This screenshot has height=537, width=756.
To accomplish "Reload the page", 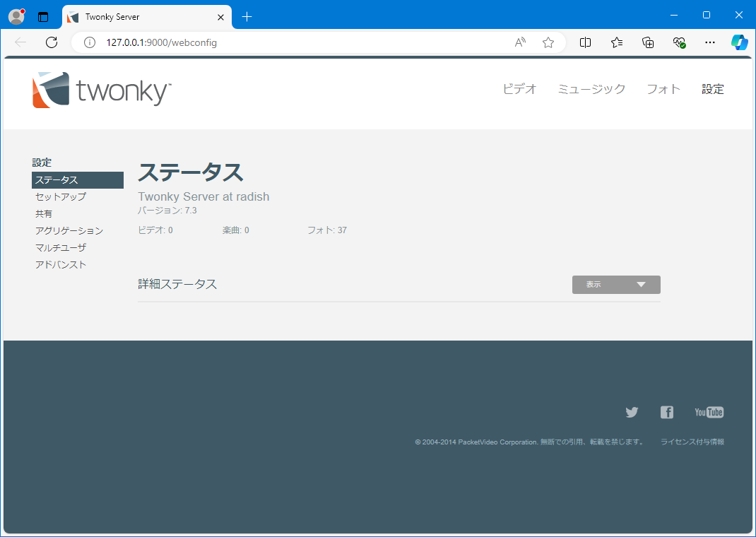I will click(52, 42).
